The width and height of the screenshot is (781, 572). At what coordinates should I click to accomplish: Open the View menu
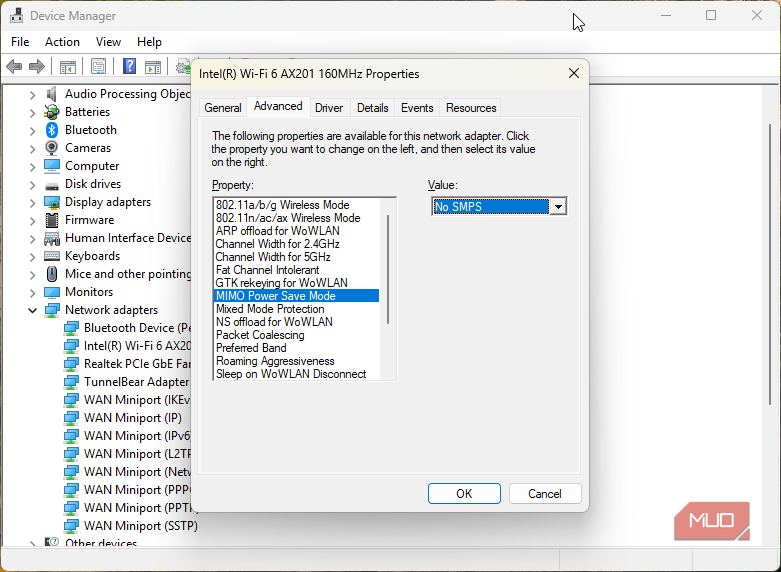point(108,42)
